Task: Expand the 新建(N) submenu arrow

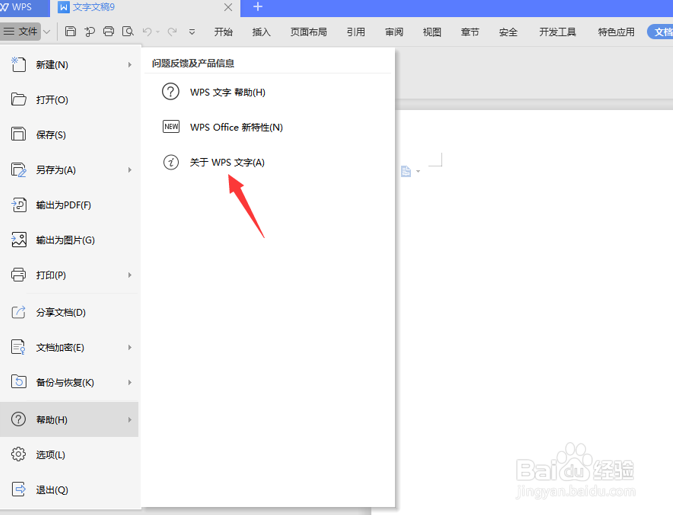Action: tap(130, 65)
